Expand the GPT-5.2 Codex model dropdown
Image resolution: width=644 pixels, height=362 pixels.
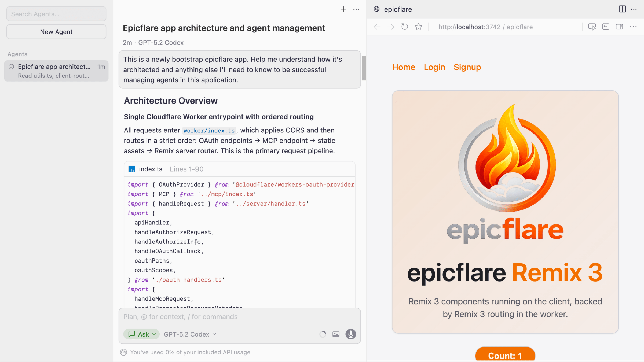pyautogui.click(x=190, y=334)
